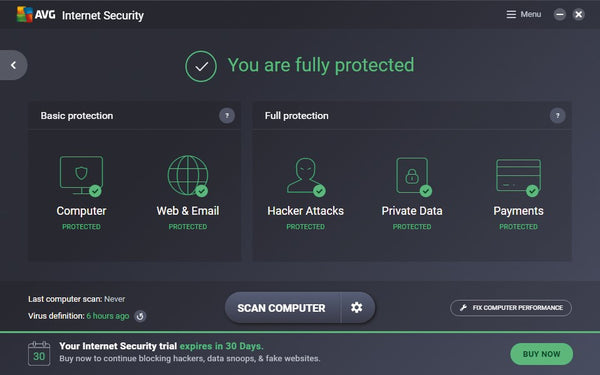Start scan with SCAN COMPUTER button
600x375 pixels.
[x=282, y=308]
